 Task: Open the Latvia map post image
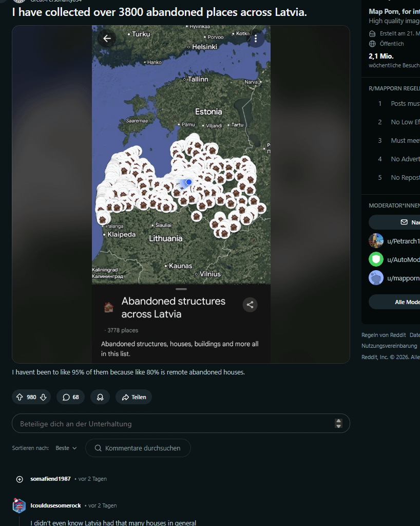(x=181, y=154)
